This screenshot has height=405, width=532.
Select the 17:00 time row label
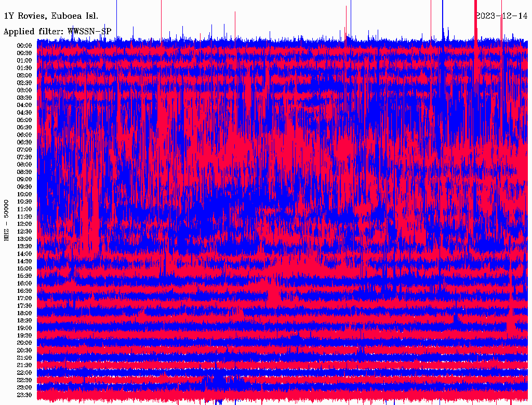click(x=24, y=298)
